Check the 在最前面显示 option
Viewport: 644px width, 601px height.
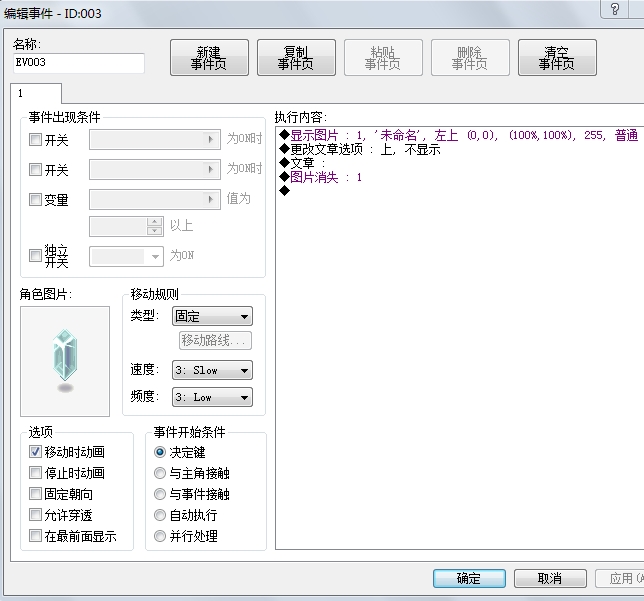pyautogui.click(x=35, y=536)
